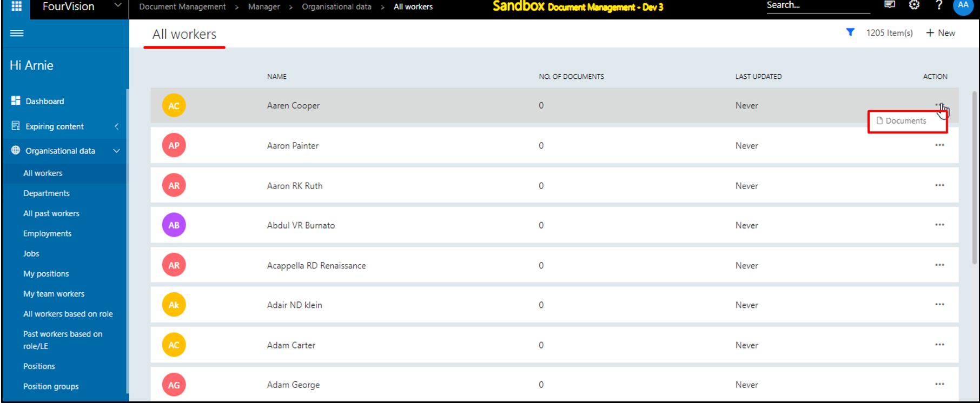This screenshot has height=403, width=980.
Task: Click the NAME column header
Action: click(277, 76)
